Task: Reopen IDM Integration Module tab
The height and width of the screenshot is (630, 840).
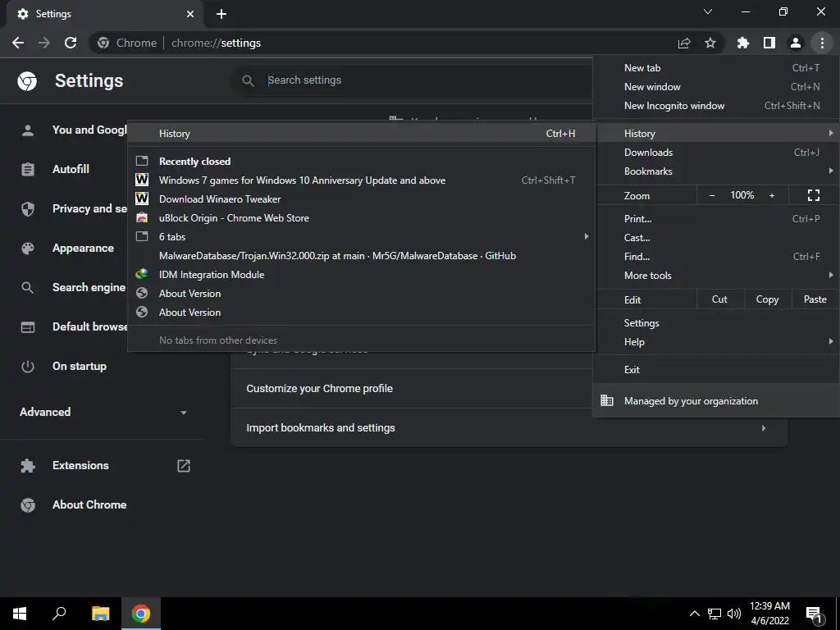Action: (x=361, y=275)
